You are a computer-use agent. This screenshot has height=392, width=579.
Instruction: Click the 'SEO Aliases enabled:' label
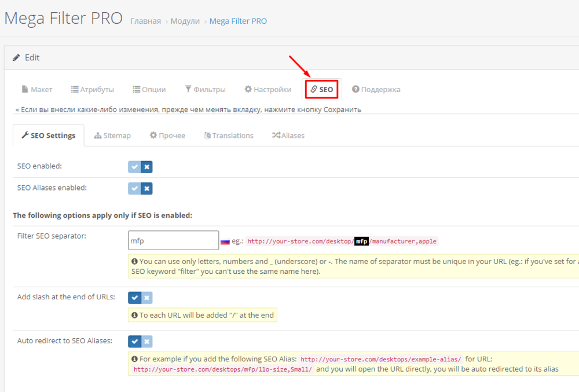point(52,188)
